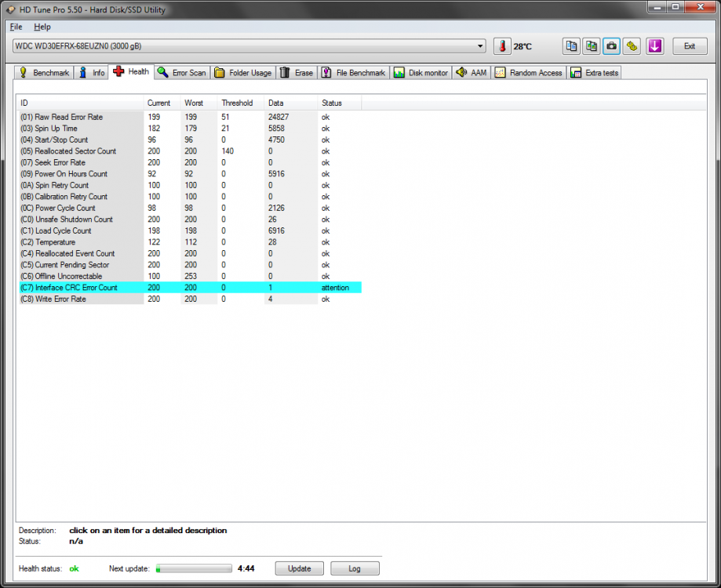Viewport: 721px width, 588px height.
Task: Switch to the Benchmark tab
Action: point(44,73)
